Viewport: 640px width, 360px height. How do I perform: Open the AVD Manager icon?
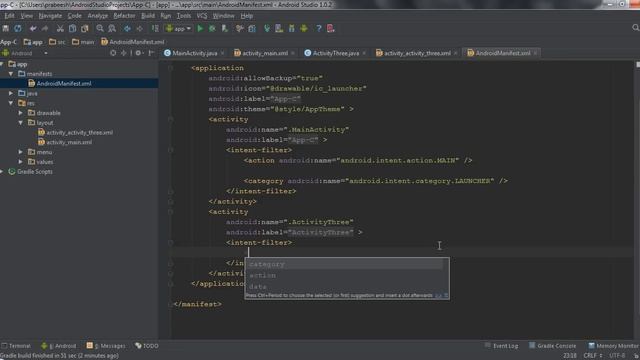click(279, 29)
